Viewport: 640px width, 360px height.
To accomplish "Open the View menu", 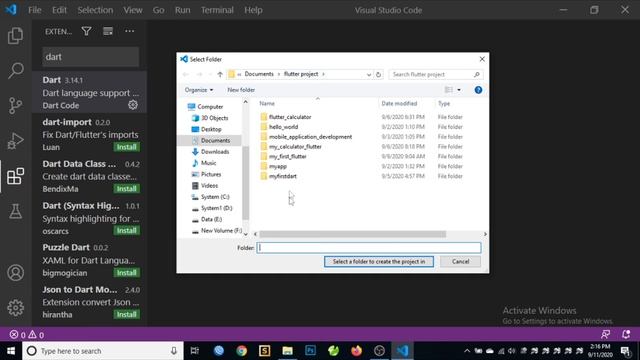I will (x=133, y=10).
